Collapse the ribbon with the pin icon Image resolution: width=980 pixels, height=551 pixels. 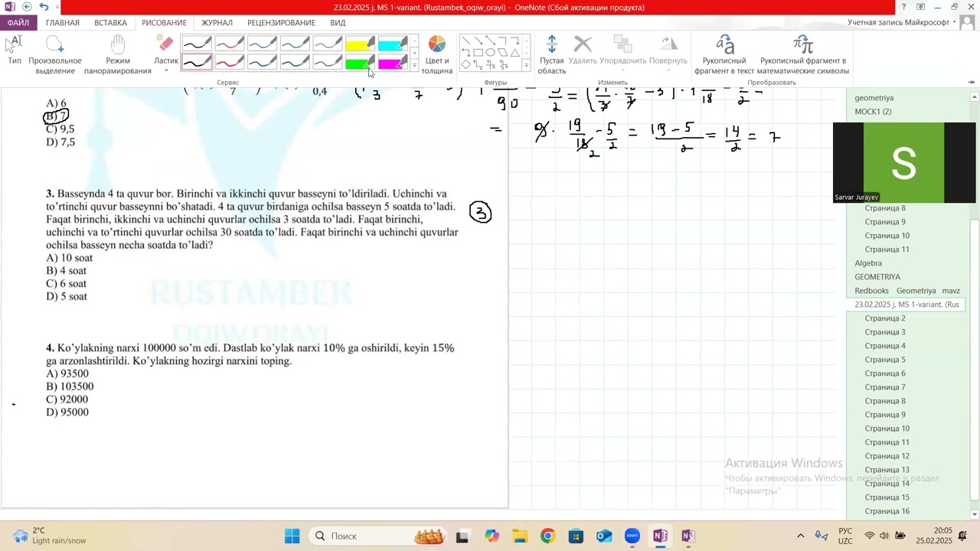[x=971, y=82]
